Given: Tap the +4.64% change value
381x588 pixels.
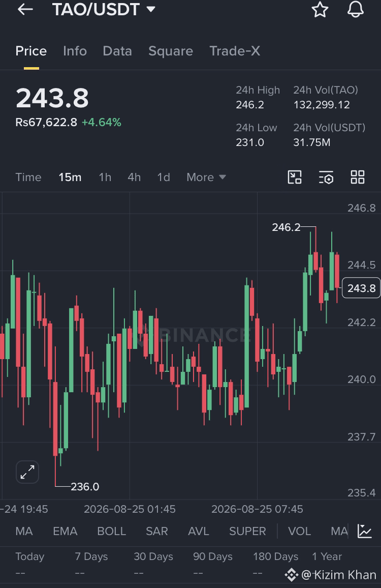Looking at the screenshot, I should [x=102, y=122].
